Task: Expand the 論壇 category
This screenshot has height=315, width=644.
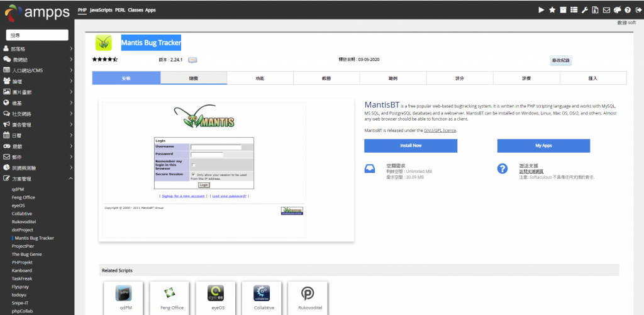Action: click(37, 81)
